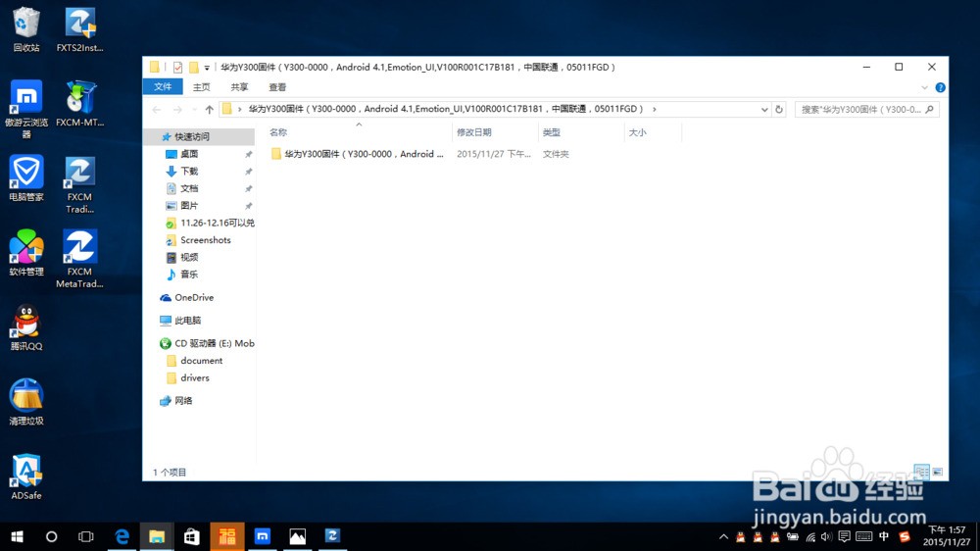Open the FXCM-MT desktop installer icon
The width and height of the screenshot is (980, 551).
(80, 104)
